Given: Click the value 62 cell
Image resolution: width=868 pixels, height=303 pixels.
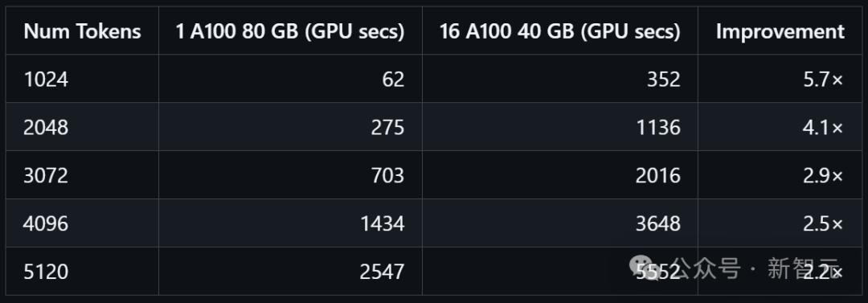Looking at the screenshot, I should tap(290, 80).
